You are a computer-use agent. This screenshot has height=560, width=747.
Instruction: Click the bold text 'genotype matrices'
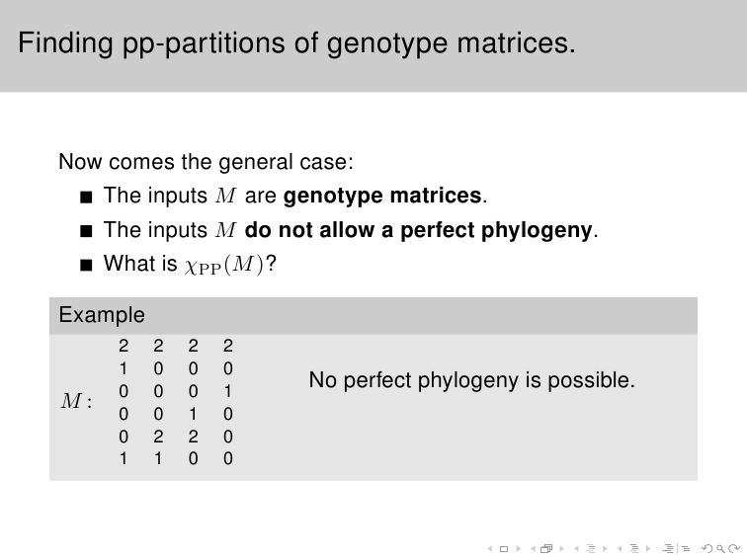tap(382, 196)
